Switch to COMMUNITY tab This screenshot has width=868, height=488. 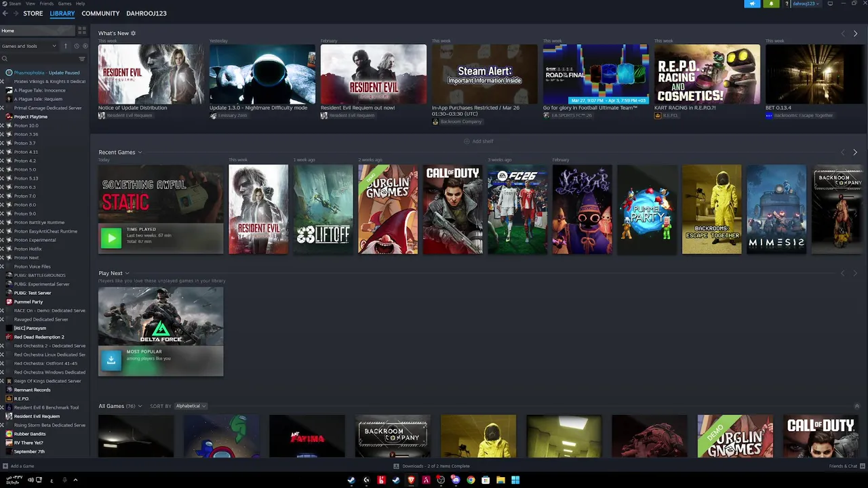click(x=100, y=14)
